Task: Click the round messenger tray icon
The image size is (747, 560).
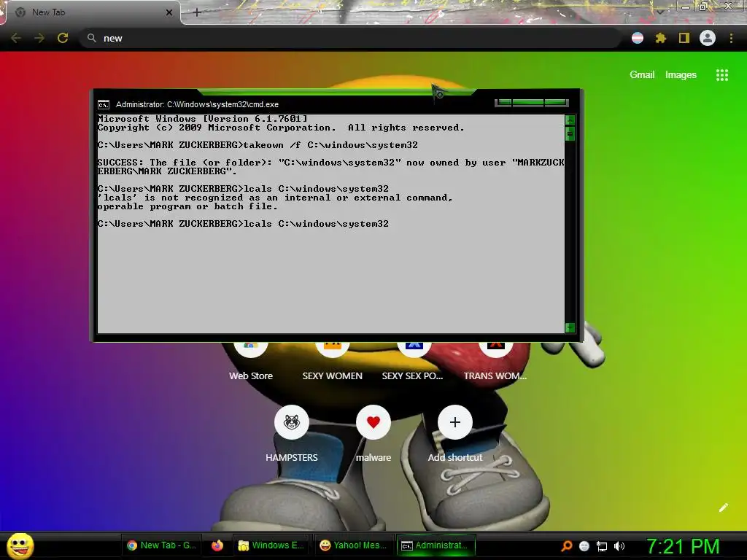Action: (x=584, y=546)
